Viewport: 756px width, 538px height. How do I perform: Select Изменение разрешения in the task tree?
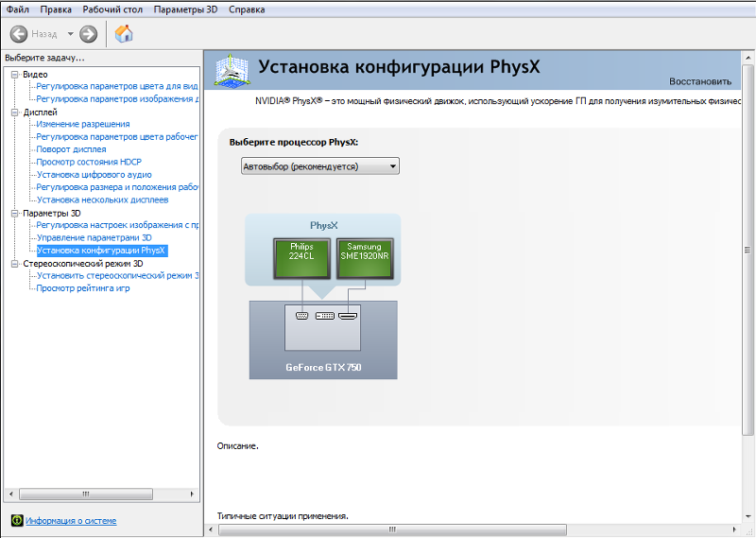click(x=83, y=124)
